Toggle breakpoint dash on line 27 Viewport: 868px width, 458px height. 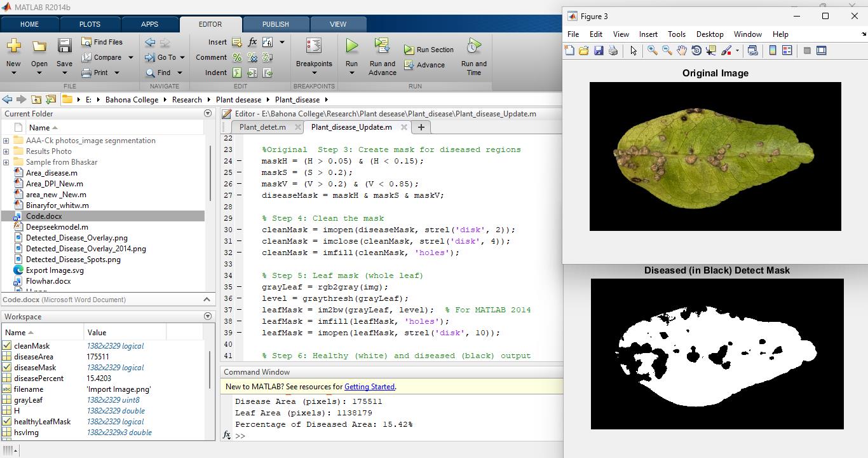coord(239,195)
